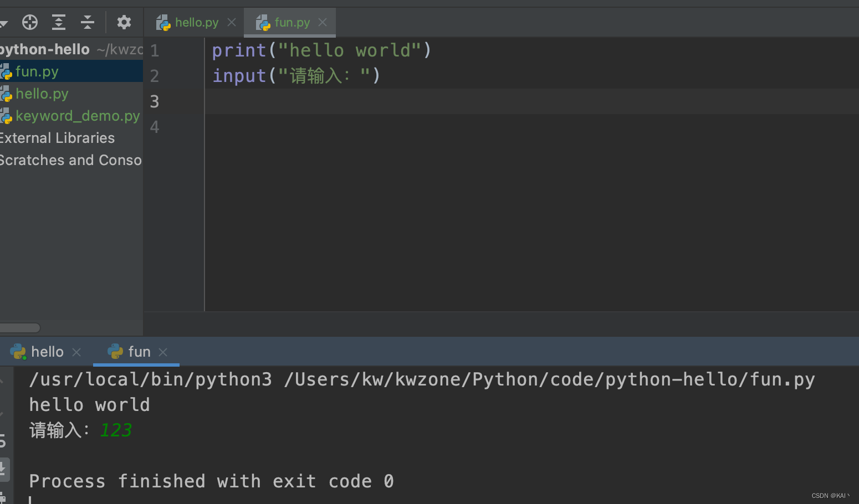This screenshot has width=859, height=504.
Task: Click the Python file icon beside hello.py
Action: [x=6, y=94]
